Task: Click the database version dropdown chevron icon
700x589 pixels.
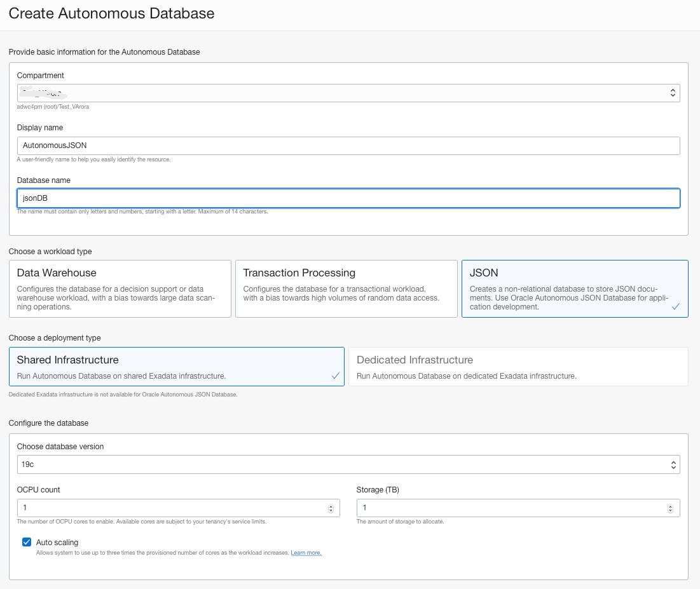Action: [673, 464]
